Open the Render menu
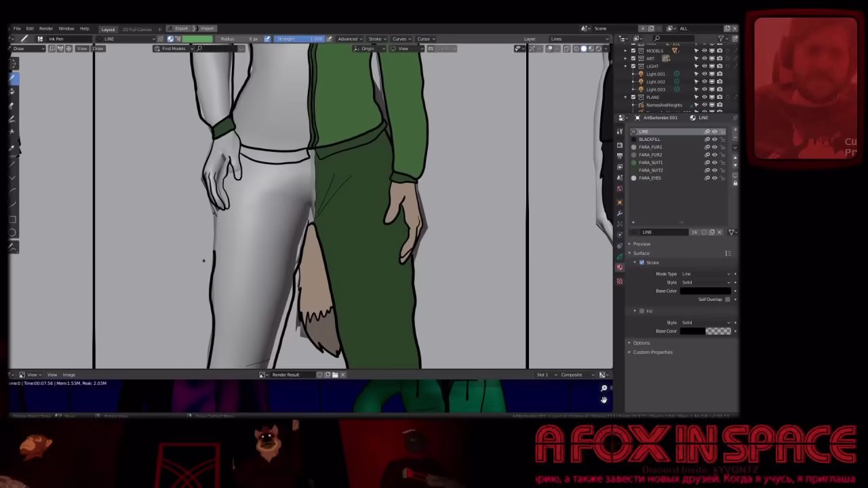This screenshot has height=488, width=868. [x=46, y=28]
